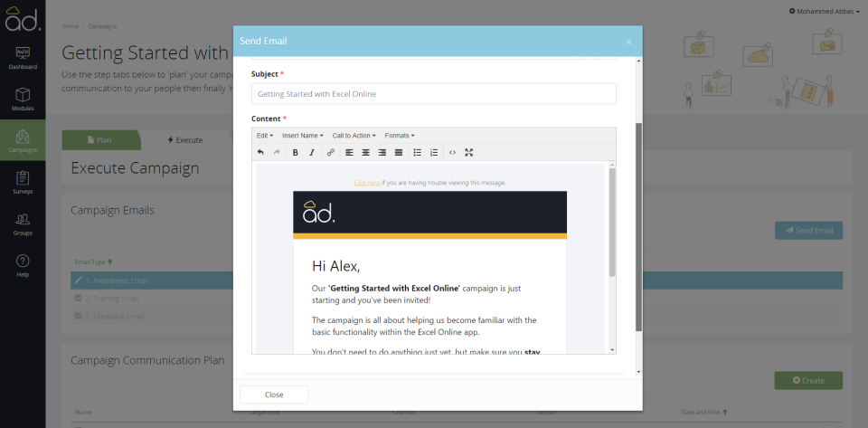This screenshot has height=428, width=868.
Task: Align text right
Action: (382, 152)
